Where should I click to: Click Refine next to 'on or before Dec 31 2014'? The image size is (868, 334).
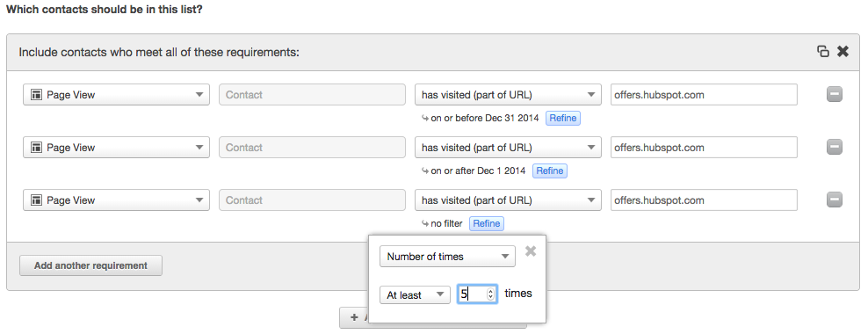(x=563, y=118)
